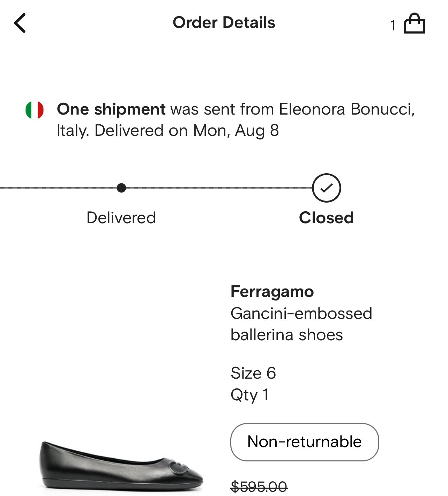Open the black ballerina shoe thumbnail
The image size is (448, 496).
(121, 465)
